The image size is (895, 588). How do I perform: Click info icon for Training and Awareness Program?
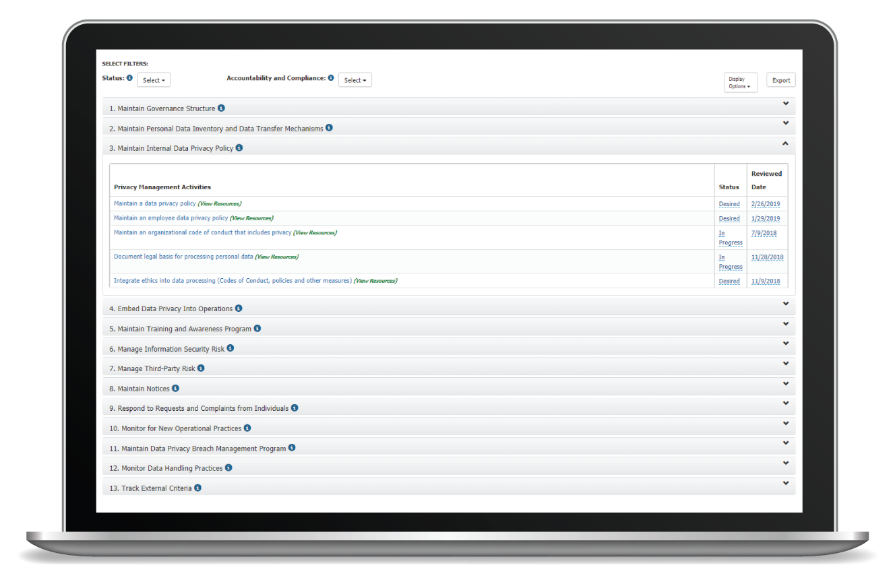(x=257, y=329)
